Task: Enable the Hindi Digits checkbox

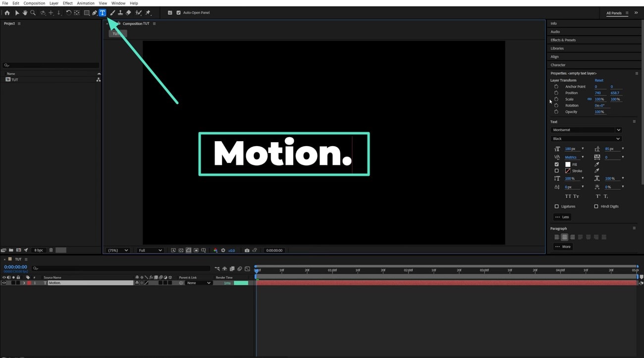Action: click(596, 206)
